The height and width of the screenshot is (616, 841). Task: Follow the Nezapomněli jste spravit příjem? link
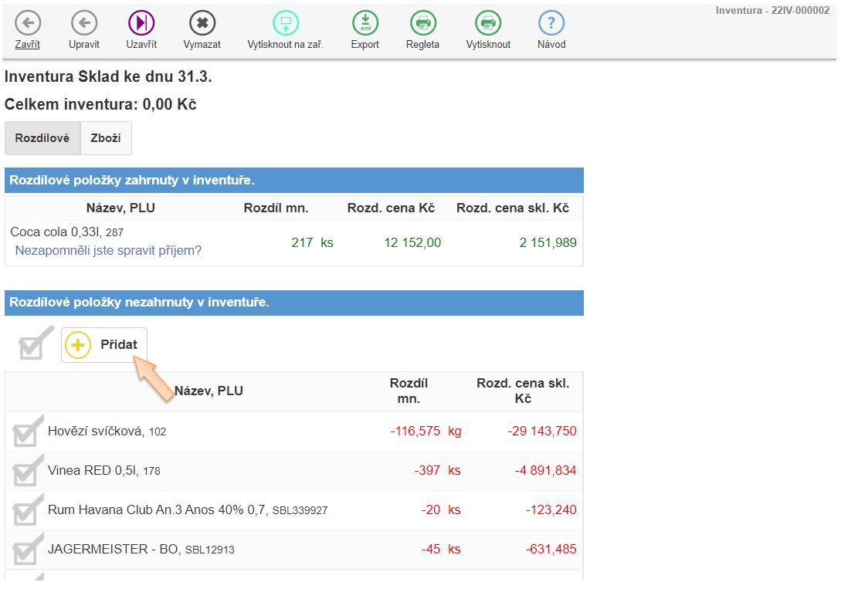[x=108, y=251]
